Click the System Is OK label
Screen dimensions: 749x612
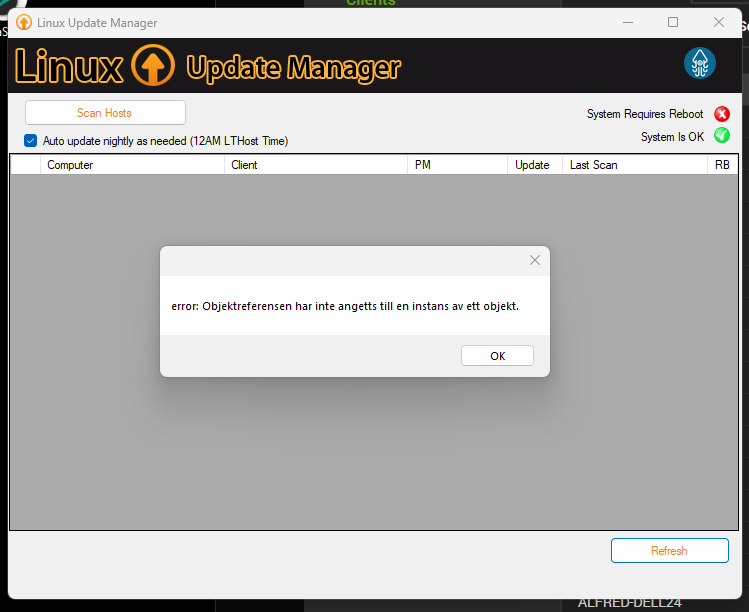coord(672,137)
